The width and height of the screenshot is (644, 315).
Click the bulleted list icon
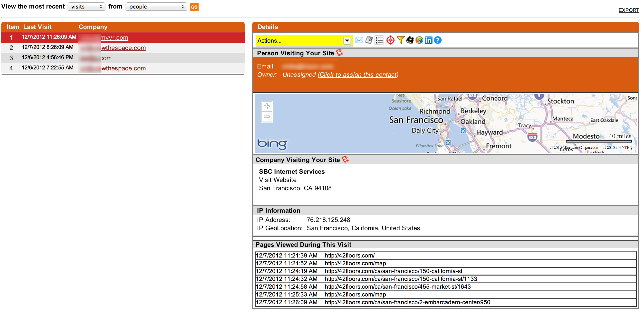(x=379, y=40)
